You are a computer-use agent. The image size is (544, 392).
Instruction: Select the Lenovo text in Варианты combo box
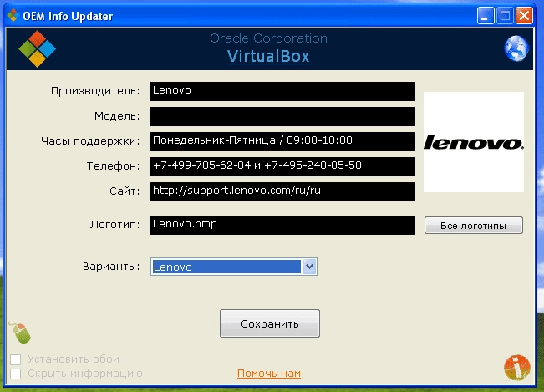coord(227,267)
